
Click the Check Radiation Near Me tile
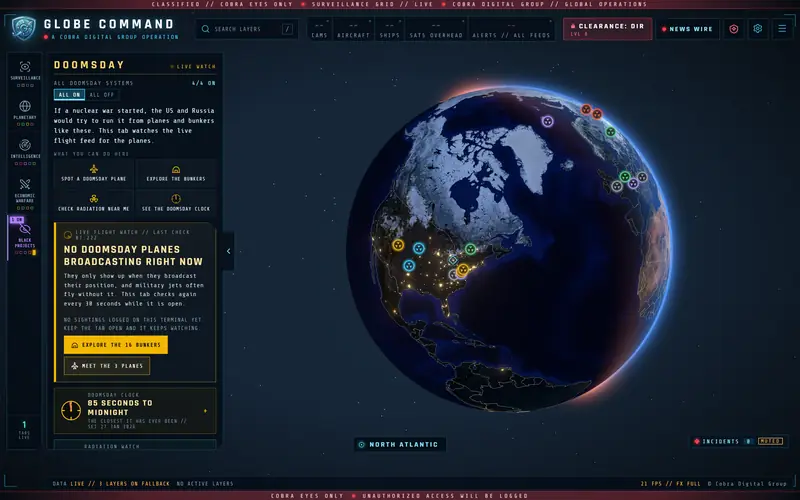94,203
